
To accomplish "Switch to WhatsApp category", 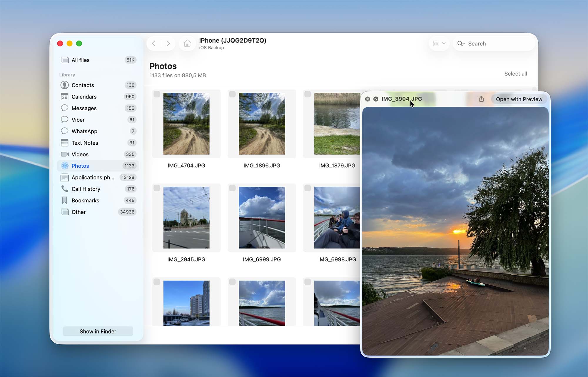I will pyautogui.click(x=84, y=131).
